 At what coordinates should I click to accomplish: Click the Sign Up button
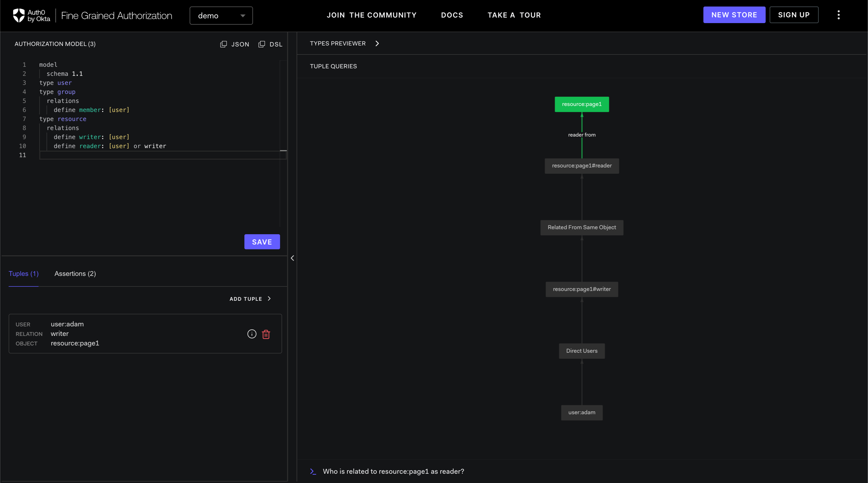point(793,15)
